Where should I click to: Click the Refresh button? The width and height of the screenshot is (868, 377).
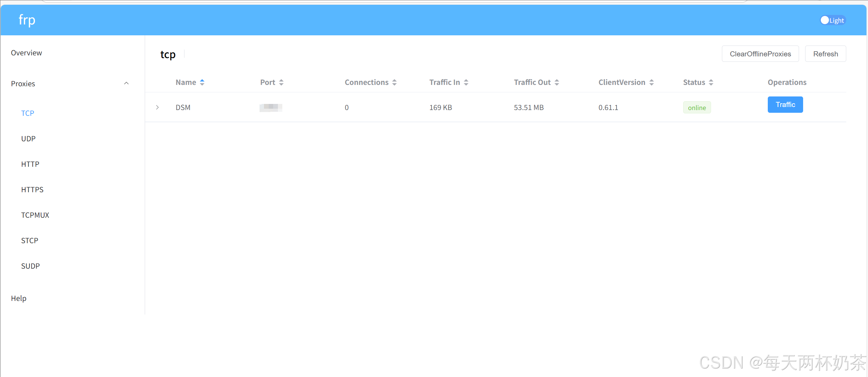tap(825, 54)
